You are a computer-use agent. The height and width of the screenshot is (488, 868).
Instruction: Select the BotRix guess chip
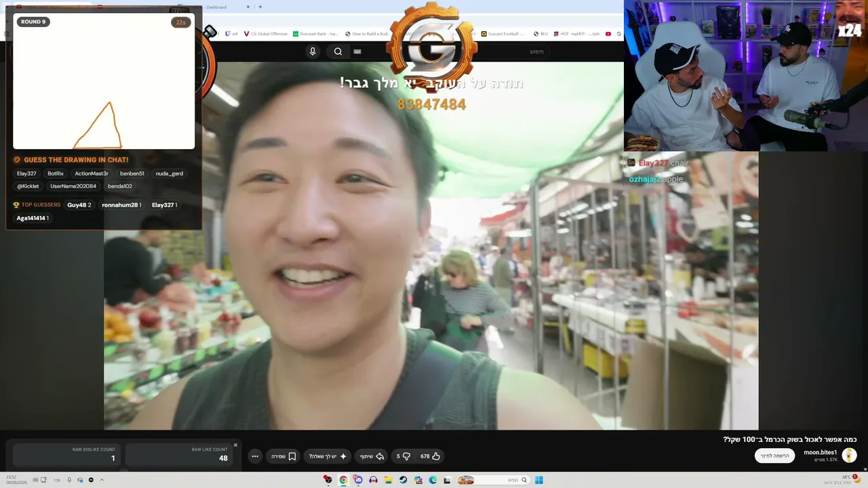tap(56, 174)
